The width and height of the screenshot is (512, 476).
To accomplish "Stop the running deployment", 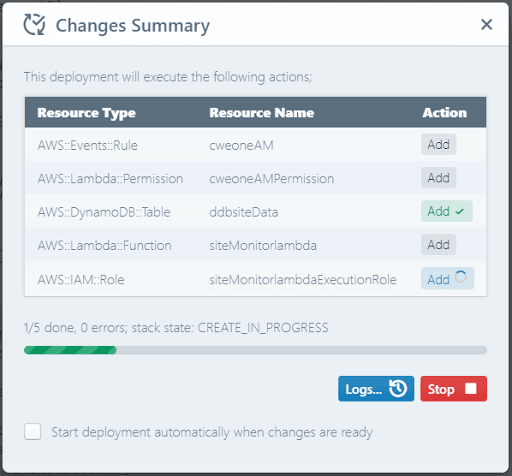I will 453,389.
